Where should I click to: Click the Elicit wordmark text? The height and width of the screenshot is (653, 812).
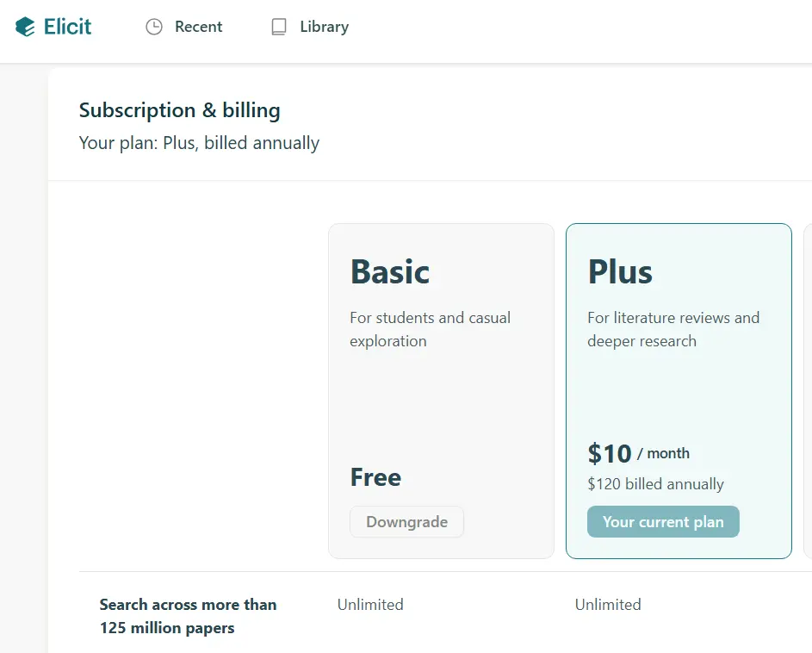point(67,27)
